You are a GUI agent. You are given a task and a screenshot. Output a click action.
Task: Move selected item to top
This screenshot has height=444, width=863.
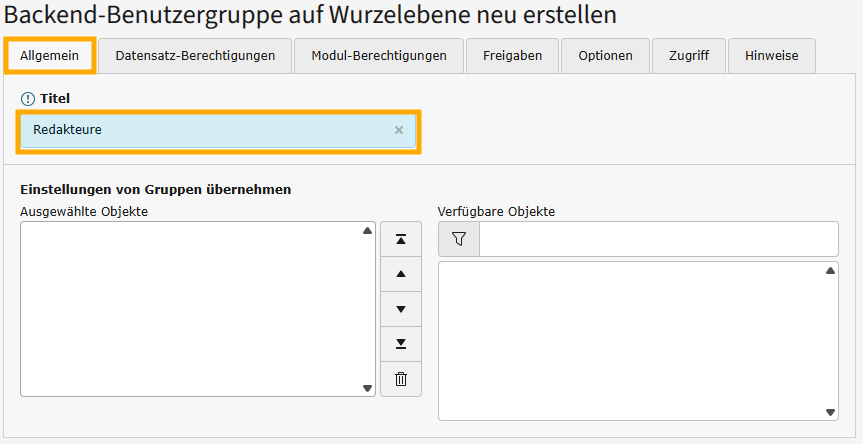point(401,239)
